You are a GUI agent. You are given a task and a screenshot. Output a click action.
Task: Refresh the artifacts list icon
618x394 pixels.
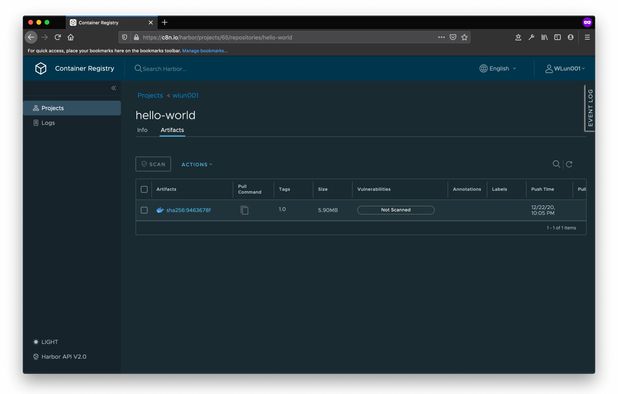click(x=569, y=164)
